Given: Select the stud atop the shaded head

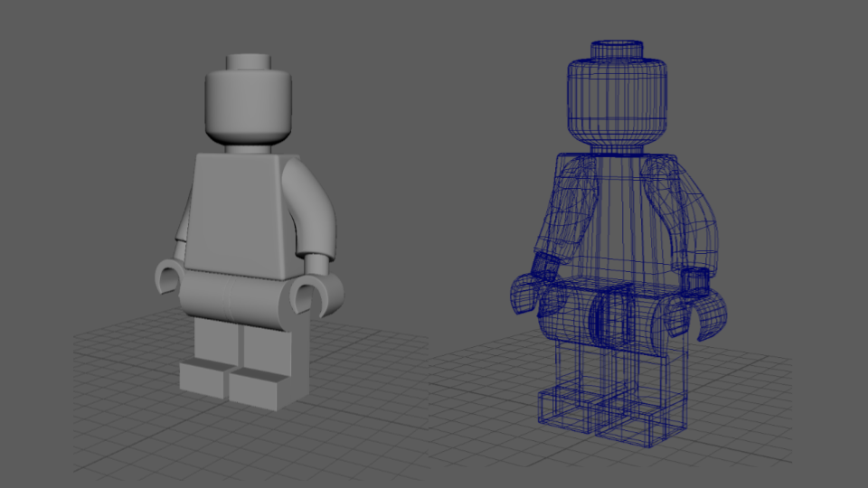Looking at the screenshot, I should coord(248,61).
